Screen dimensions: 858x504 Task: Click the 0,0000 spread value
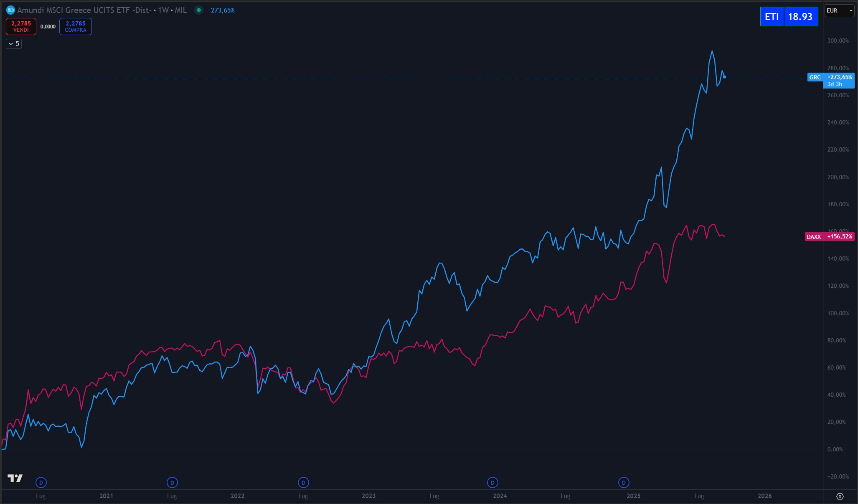point(48,26)
